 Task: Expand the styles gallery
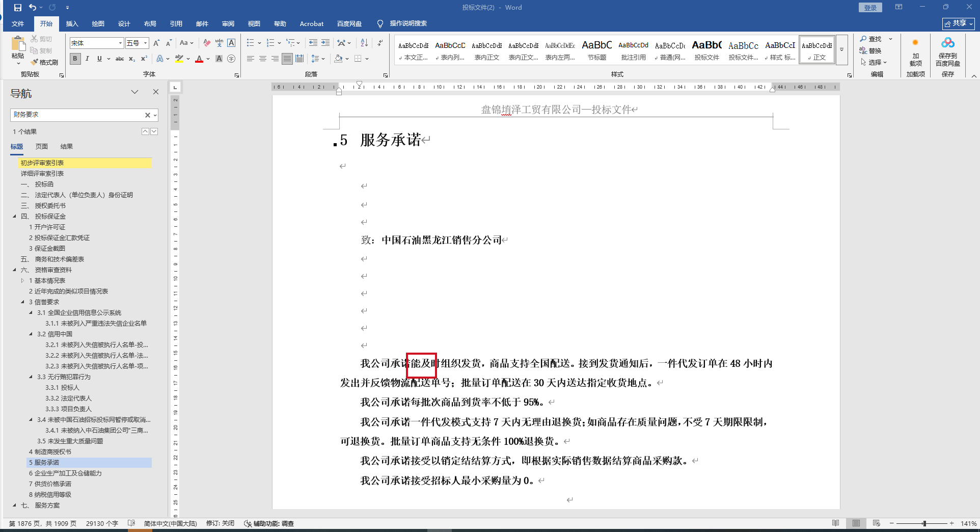click(x=842, y=50)
